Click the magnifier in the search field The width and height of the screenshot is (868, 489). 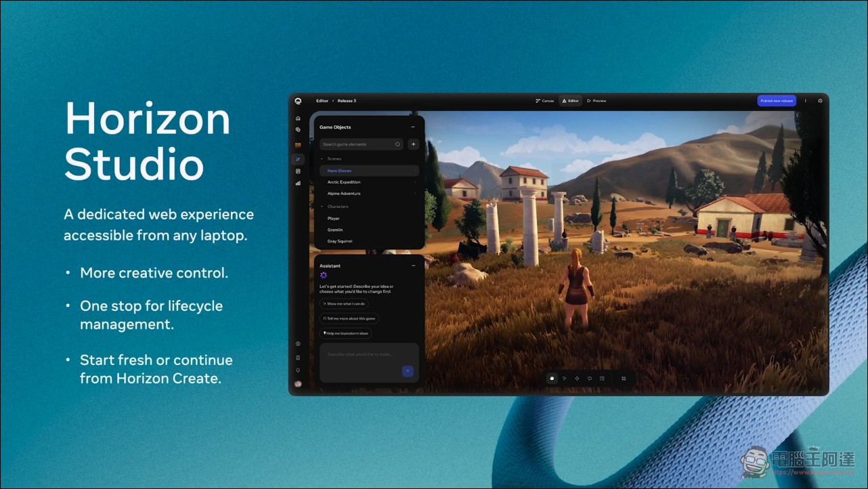coord(397,144)
